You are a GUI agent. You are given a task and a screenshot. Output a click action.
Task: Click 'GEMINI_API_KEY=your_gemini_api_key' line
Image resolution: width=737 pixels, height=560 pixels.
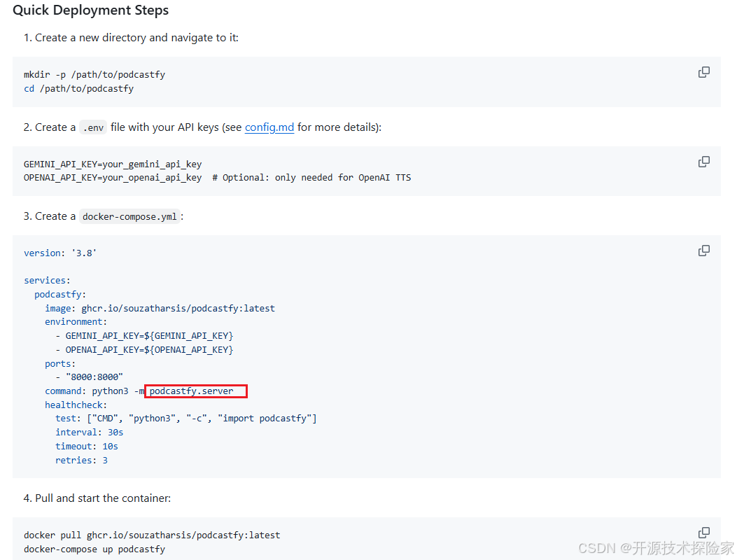coord(113,164)
